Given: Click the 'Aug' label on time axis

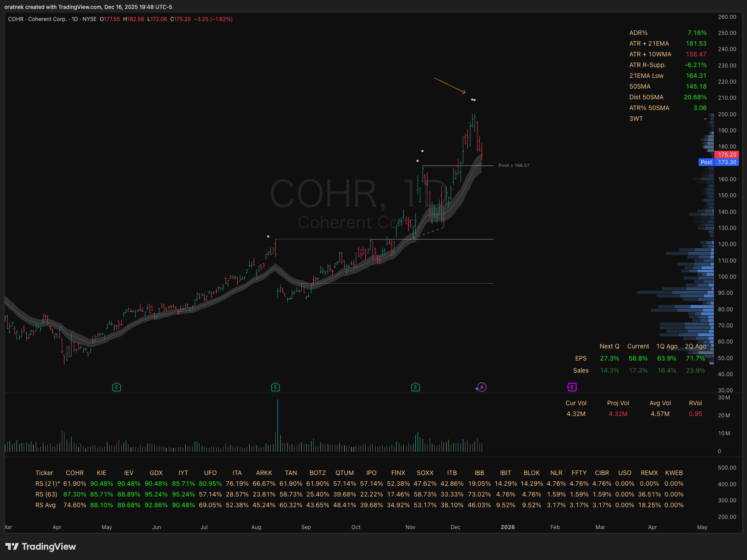Looking at the screenshot, I should 256,527.
